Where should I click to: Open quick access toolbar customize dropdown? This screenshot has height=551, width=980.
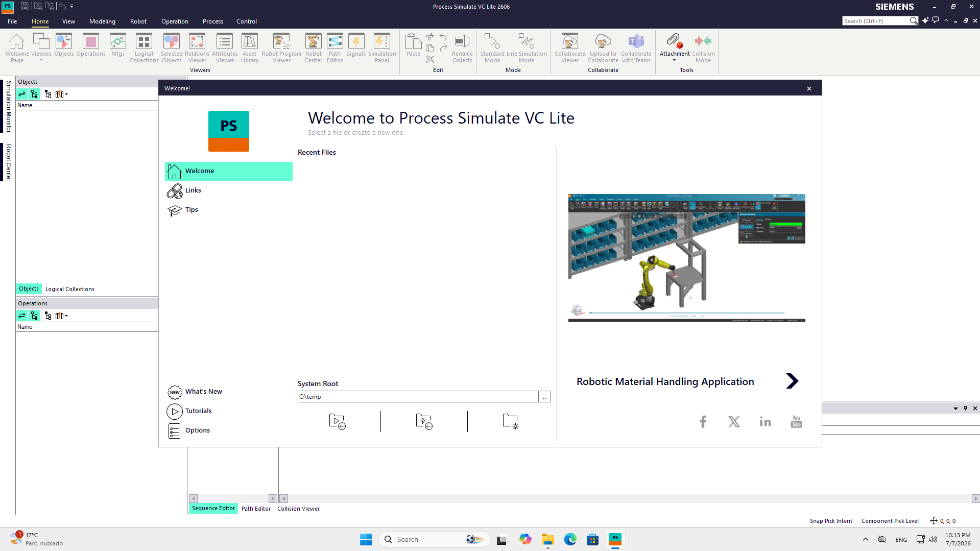72,6
